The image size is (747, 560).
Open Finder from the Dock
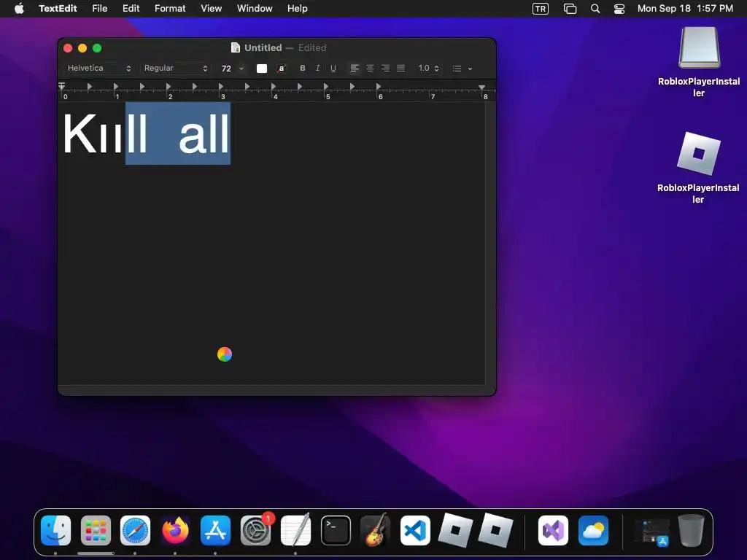pos(55,531)
